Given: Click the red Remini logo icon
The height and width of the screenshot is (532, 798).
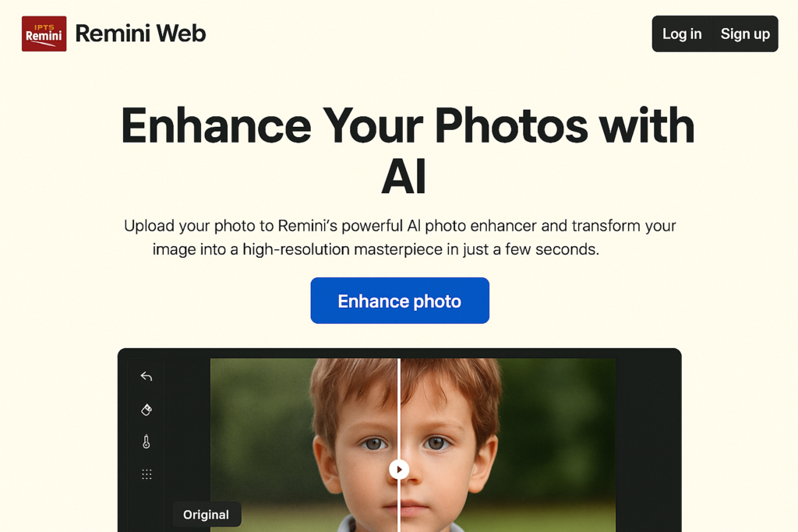Looking at the screenshot, I should point(44,33).
